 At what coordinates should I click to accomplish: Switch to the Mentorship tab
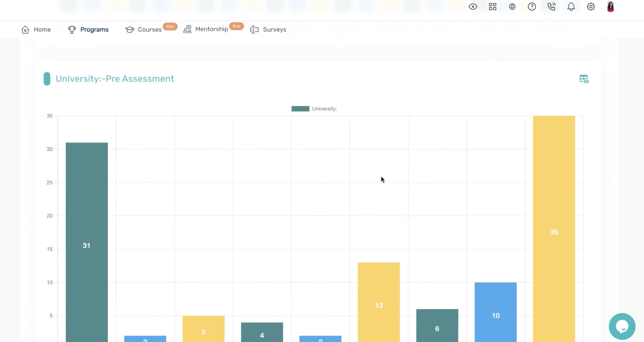click(x=206, y=29)
